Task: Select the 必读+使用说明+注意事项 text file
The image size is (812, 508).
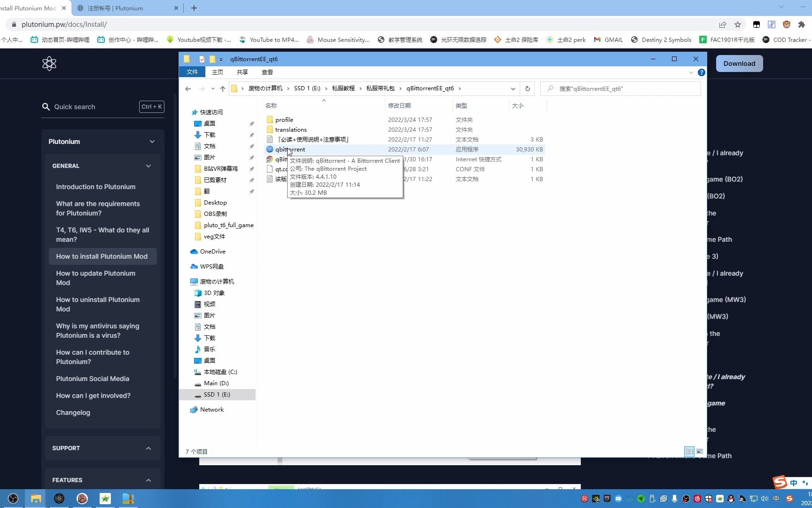Action: click(308, 140)
